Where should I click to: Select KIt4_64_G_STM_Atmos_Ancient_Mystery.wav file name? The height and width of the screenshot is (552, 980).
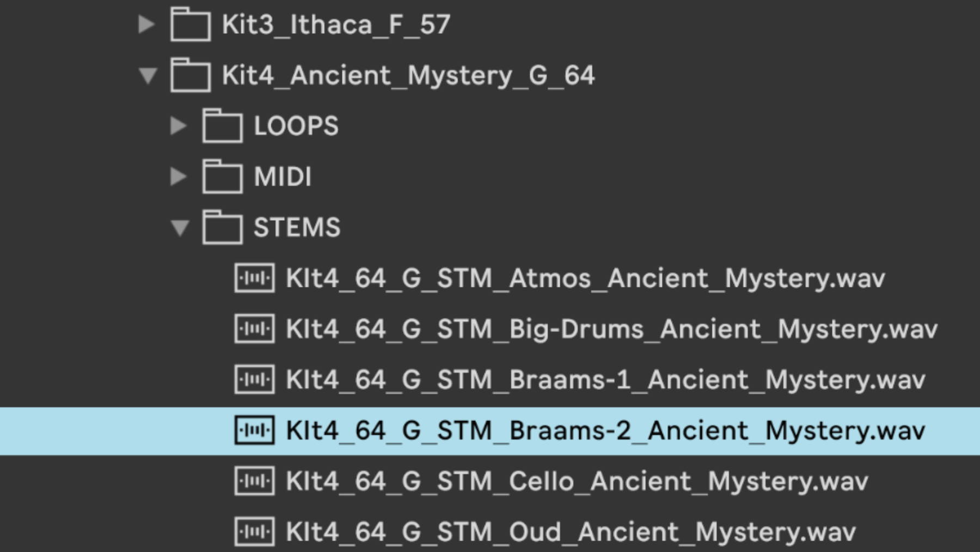click(586, 278)
